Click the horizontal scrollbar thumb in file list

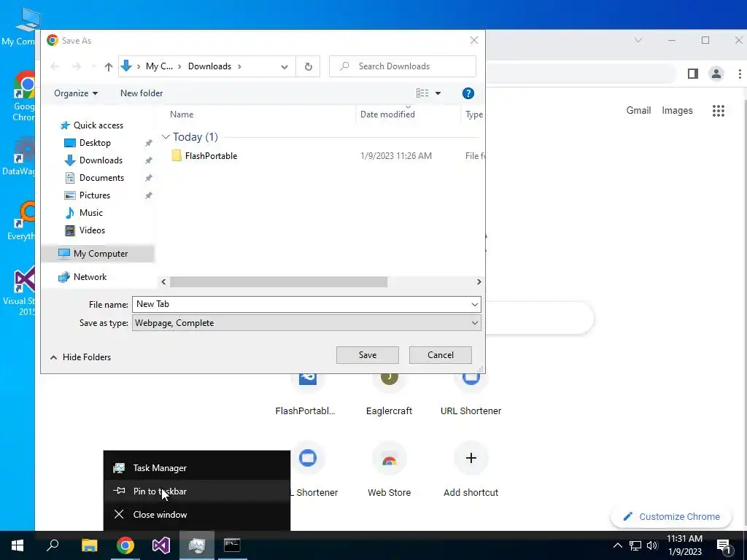tap(279, 282)
